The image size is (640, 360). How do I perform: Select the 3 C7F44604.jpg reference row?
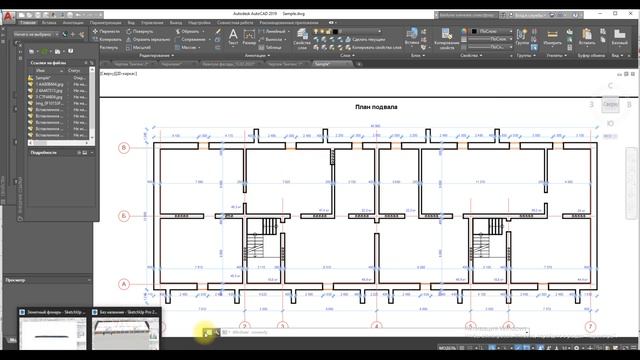coord(58,97)
